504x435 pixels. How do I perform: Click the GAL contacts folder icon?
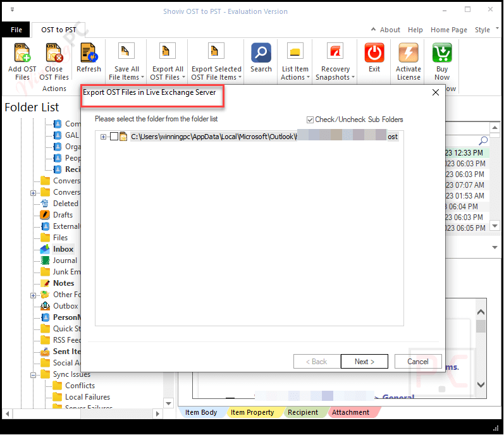58,135
